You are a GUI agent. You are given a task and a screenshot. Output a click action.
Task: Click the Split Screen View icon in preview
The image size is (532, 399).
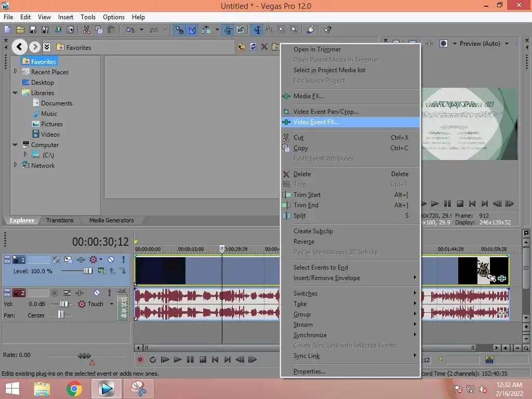coord(444,44)
